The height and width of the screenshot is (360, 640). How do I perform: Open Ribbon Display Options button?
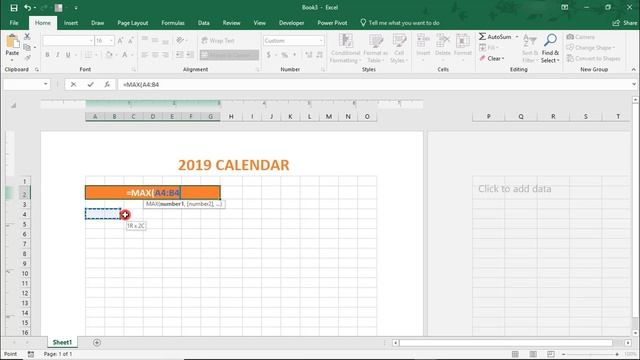tap(564, 7)
